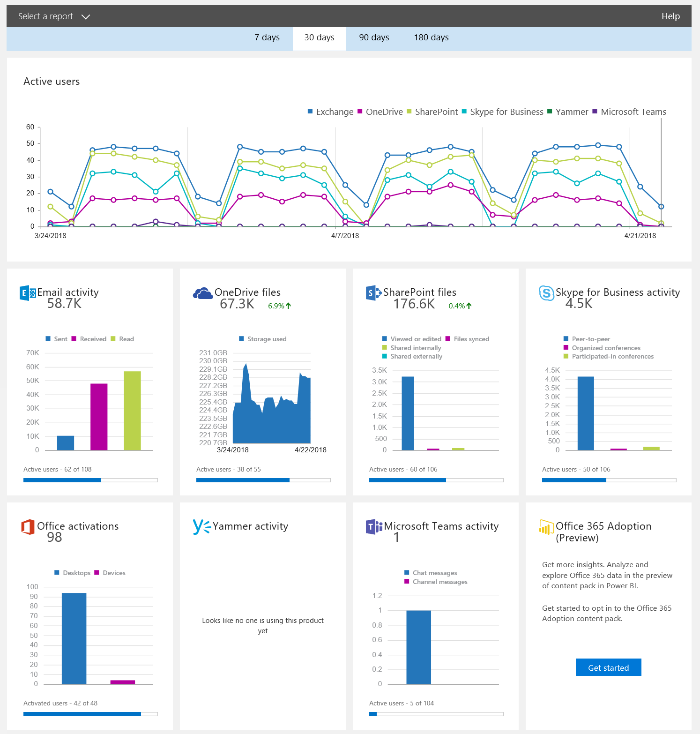
Task: Click the SharePoint active users progress bar
Action: 436,480
